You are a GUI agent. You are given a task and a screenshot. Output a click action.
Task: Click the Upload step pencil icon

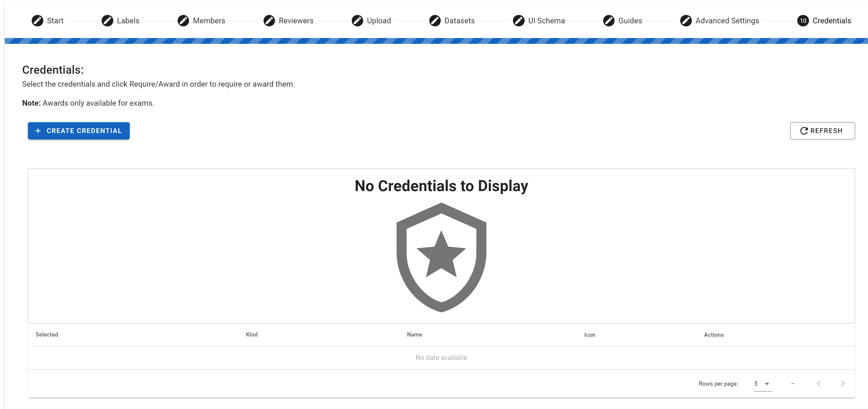pyautogui.click(x=357, y=21)
